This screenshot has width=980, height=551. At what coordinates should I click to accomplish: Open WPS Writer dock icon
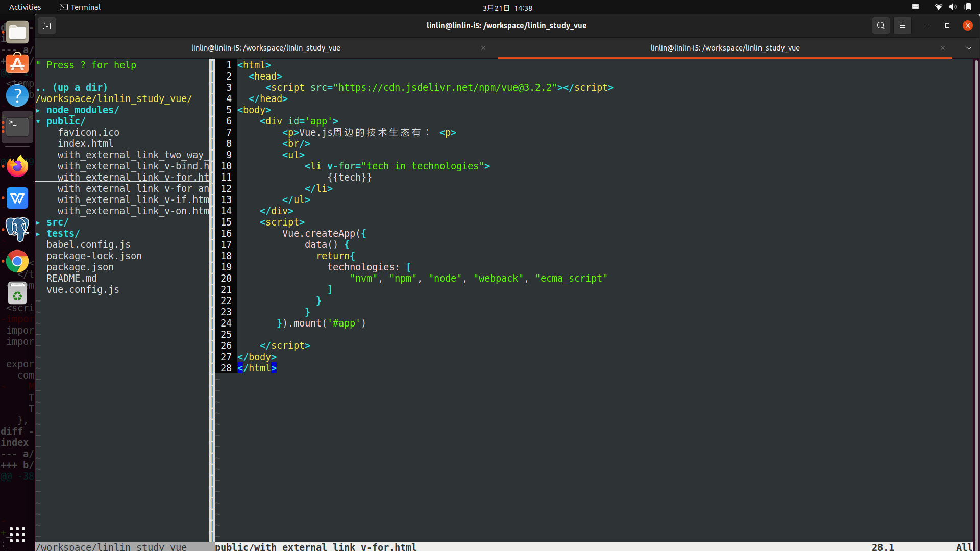point(17,198)
